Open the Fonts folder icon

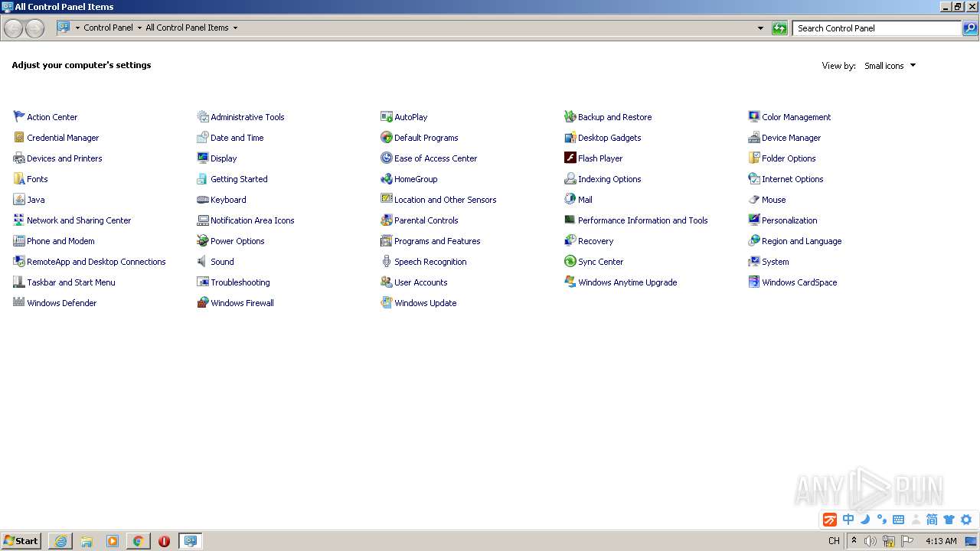click(19, 179)
